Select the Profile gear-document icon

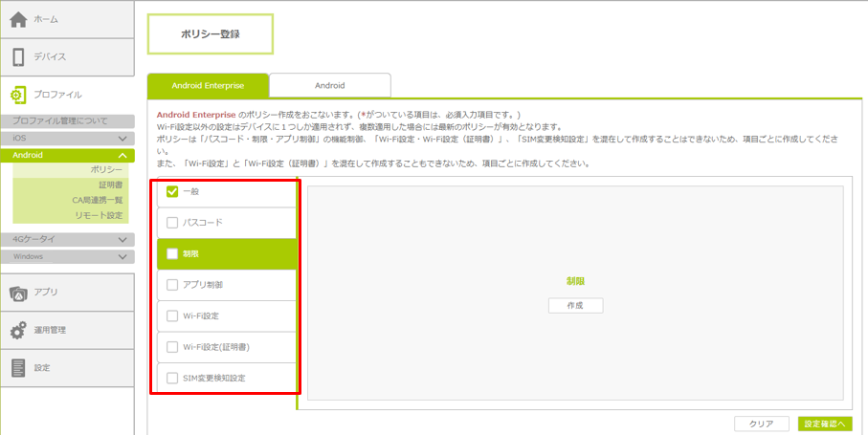click(18, 95)
